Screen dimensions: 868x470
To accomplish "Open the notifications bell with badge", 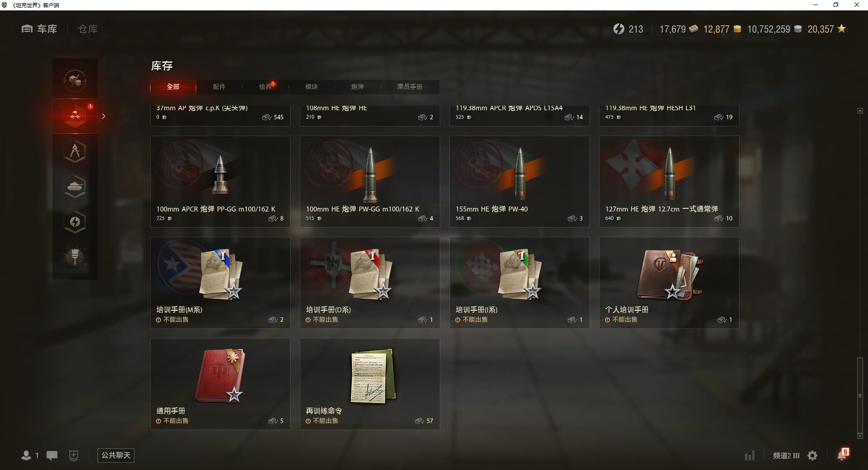I will (x=843, y=455).
